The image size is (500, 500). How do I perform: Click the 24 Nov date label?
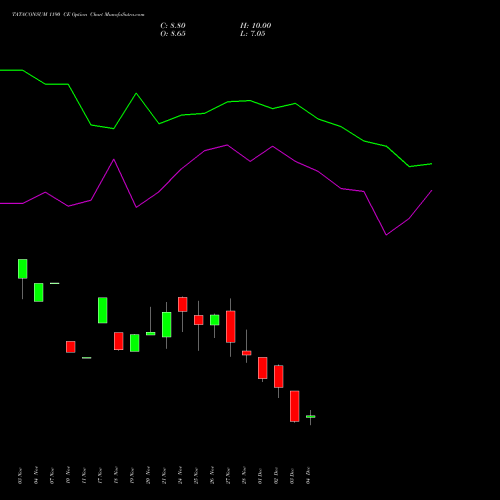click(180, 476)
